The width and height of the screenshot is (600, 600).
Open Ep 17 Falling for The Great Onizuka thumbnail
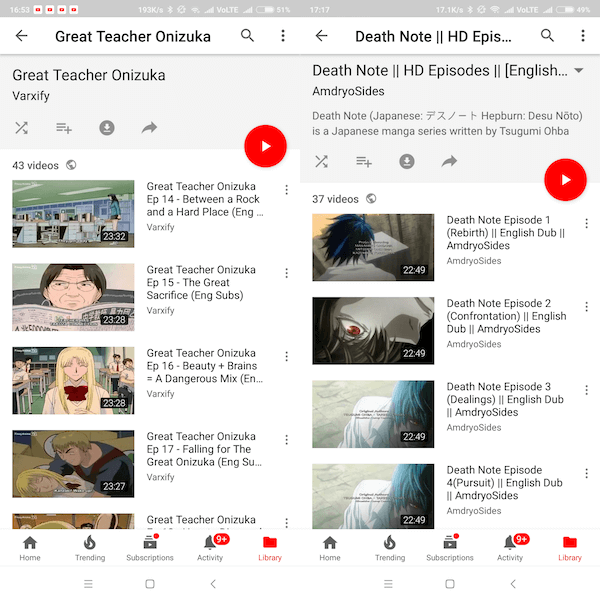73,464
